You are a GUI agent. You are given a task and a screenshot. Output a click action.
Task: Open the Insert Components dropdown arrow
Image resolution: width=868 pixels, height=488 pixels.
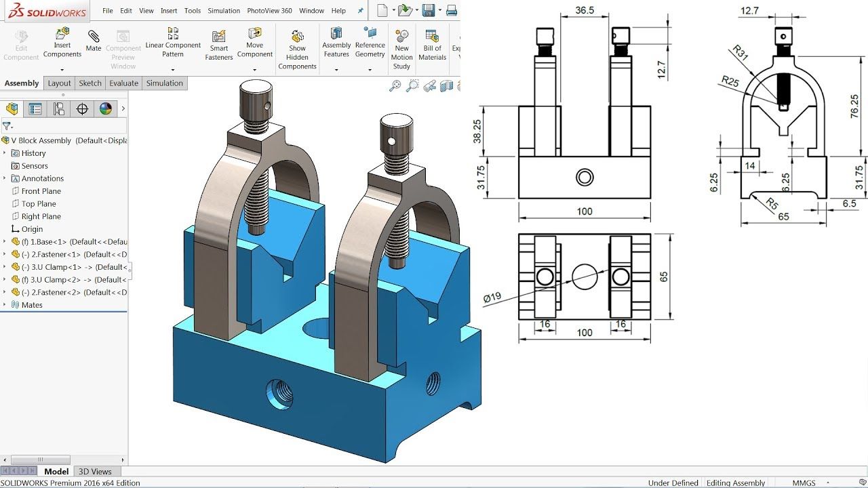pos(62,70)
